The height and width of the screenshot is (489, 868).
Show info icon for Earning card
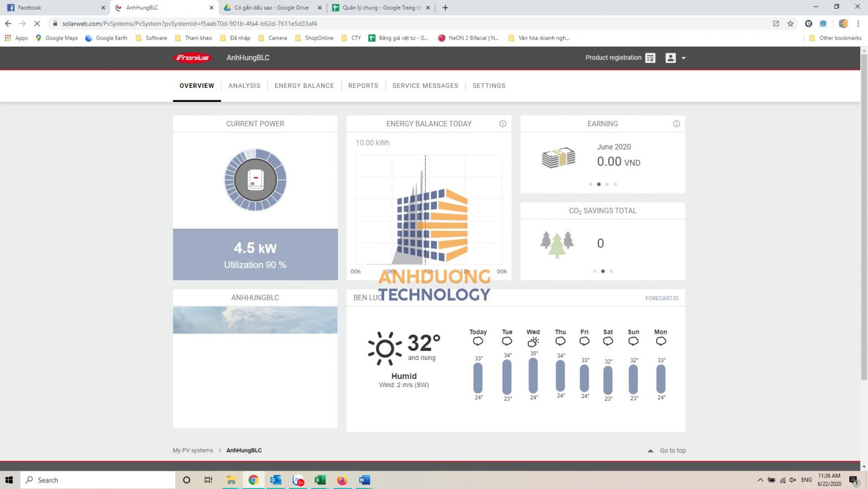pos(676,124)
